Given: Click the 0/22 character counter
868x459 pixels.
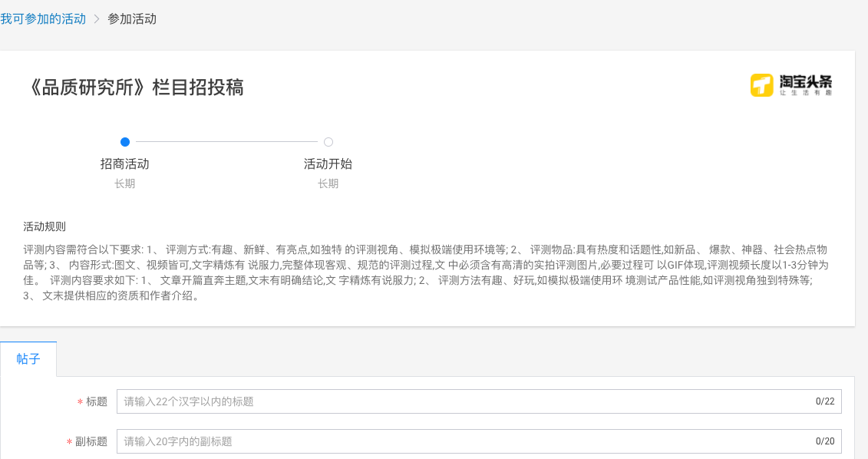Looking at the screenshot, I should click(x=823, y=401).
